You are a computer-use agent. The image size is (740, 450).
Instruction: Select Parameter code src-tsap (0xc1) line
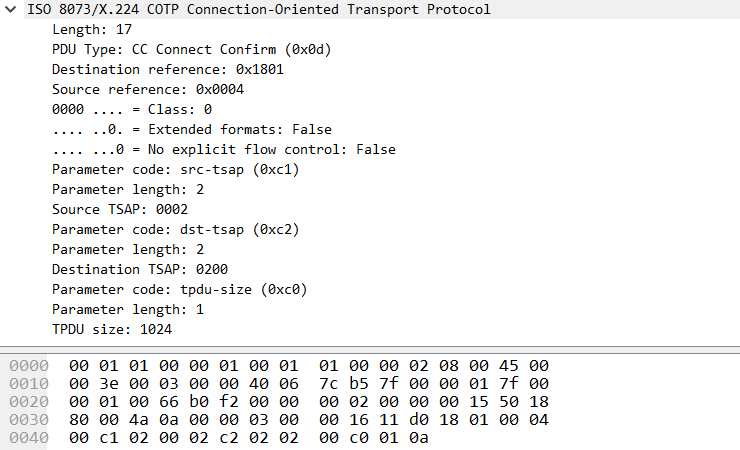[x=175, y=170]
